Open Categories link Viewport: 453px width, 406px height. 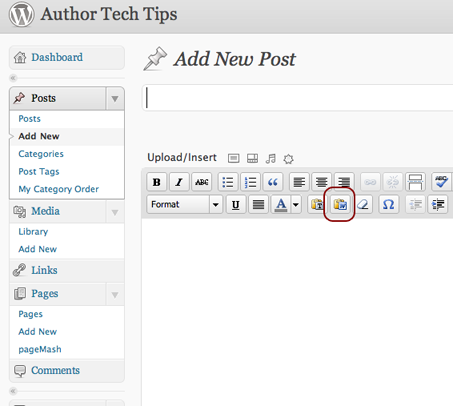click(41, 154)
